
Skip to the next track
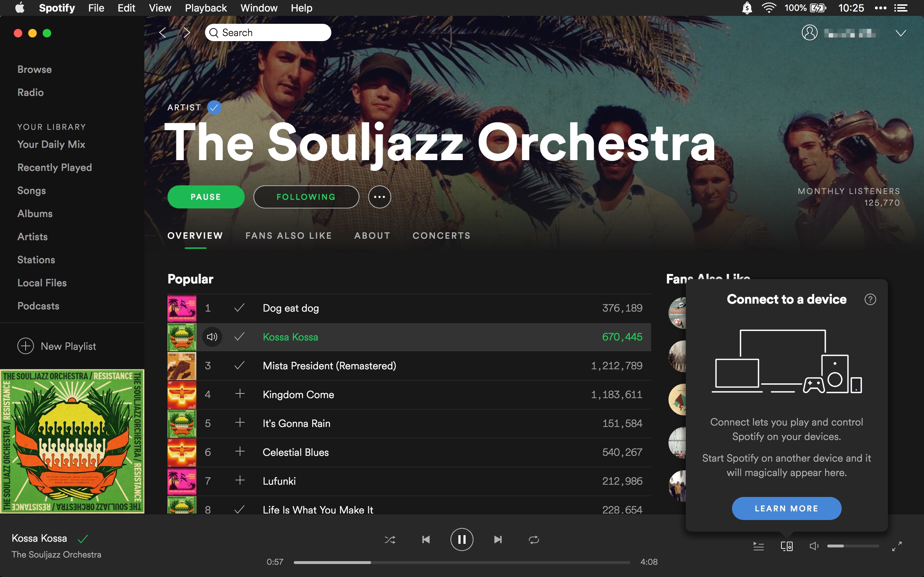497,539
